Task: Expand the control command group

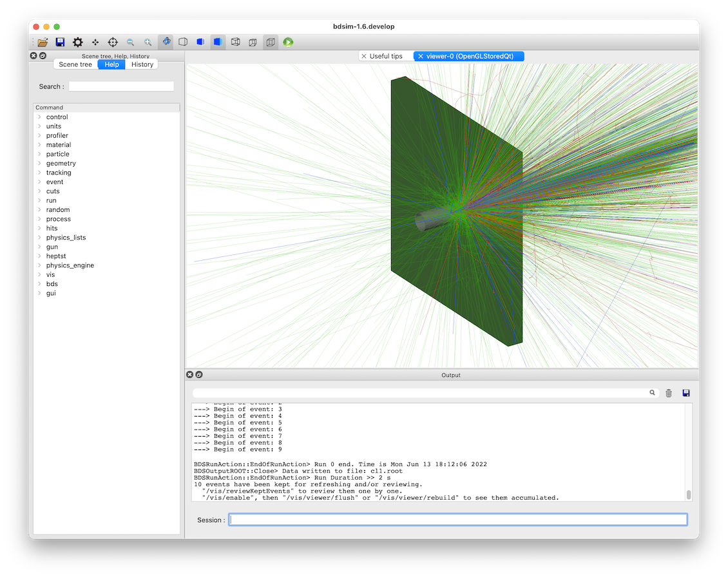Action: [x=39, y=117]
